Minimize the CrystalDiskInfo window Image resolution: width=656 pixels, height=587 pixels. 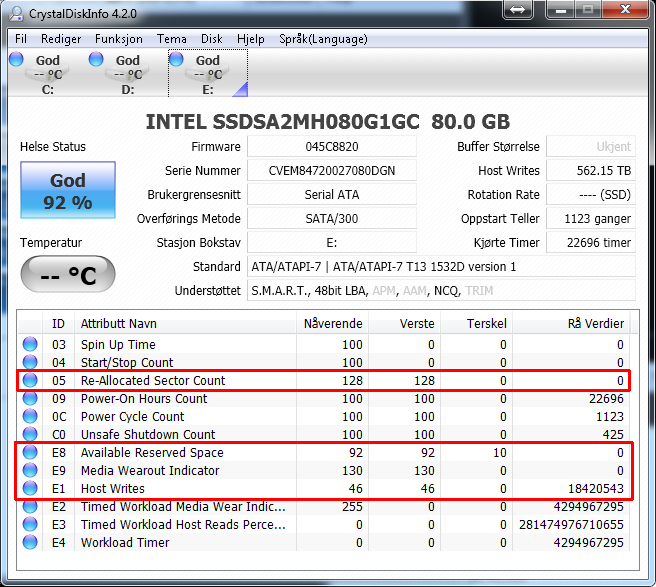click(561, 9)
